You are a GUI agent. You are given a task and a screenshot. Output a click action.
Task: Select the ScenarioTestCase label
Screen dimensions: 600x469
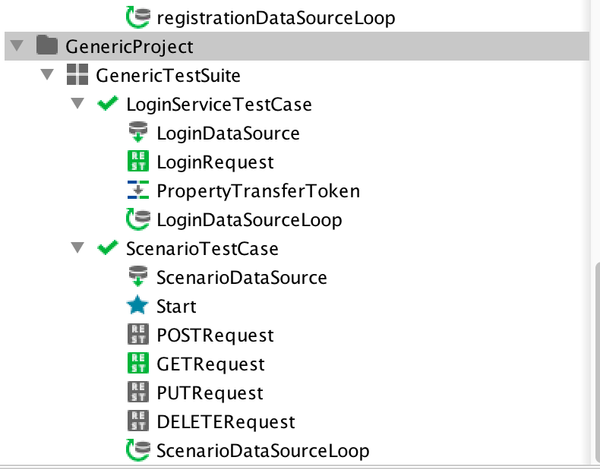coord(202,248)
